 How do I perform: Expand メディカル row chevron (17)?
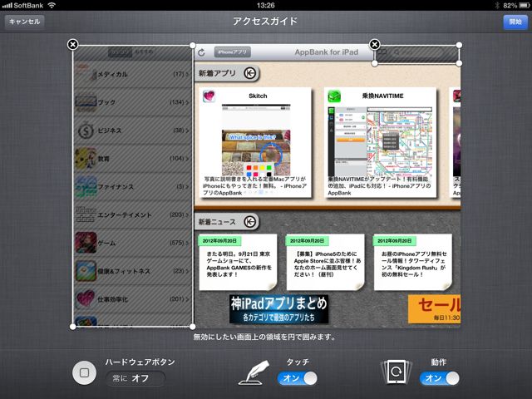(187, 74)
